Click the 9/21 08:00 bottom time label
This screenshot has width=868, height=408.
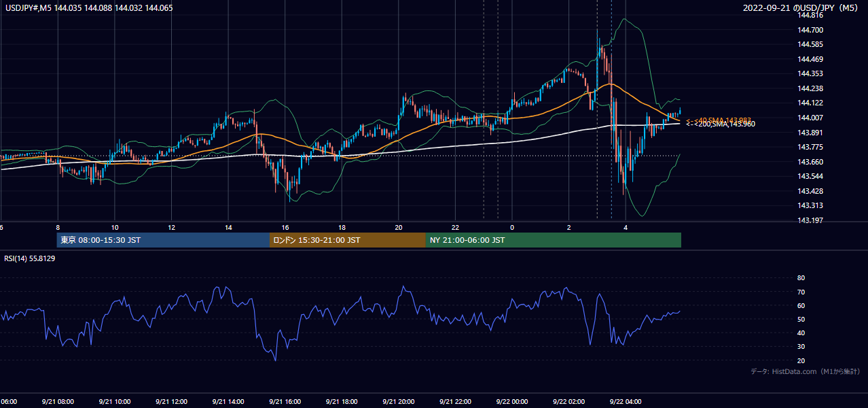pyautogui.click(x=57, y=401)
